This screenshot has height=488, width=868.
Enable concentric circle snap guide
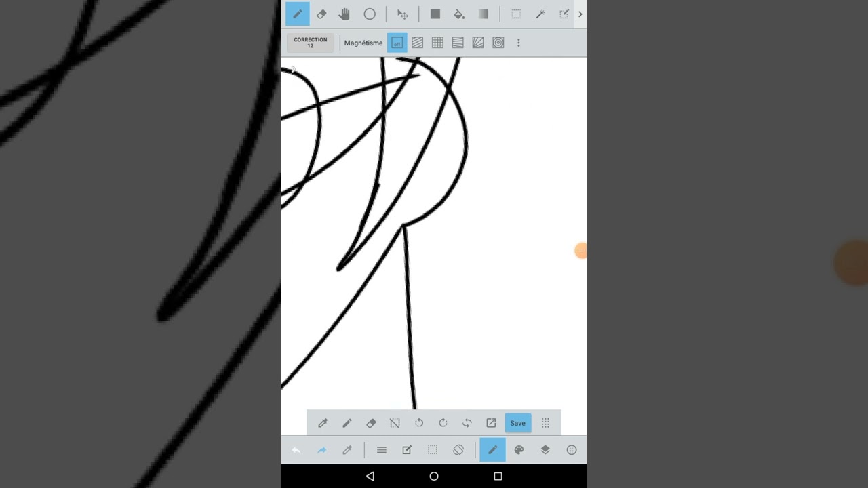pos(498,43)
